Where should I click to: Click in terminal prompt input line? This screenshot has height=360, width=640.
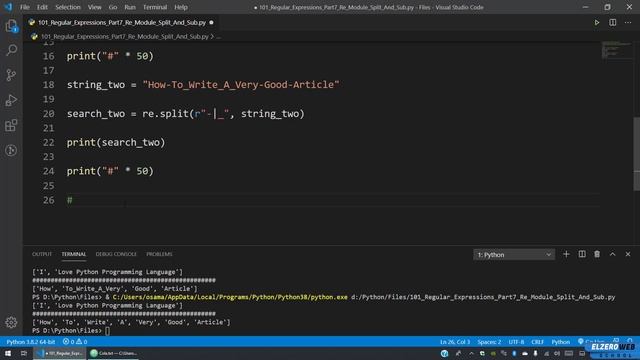click(x=107, y=331)
